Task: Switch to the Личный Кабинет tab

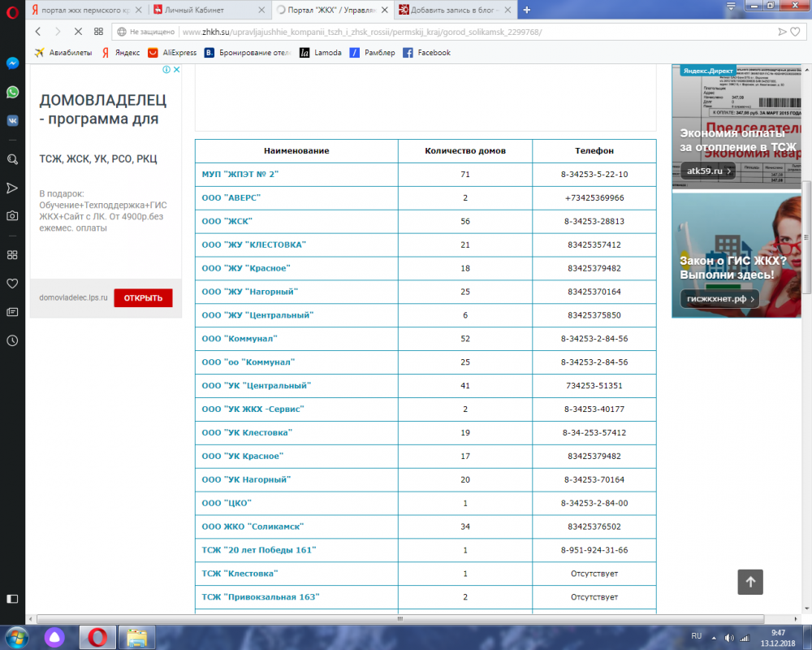Action: pyautogui.click(x=207, y=10)
